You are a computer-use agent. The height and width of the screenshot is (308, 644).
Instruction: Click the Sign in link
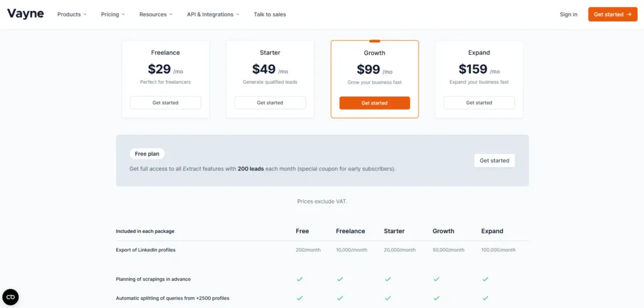(x=569, y=14)
